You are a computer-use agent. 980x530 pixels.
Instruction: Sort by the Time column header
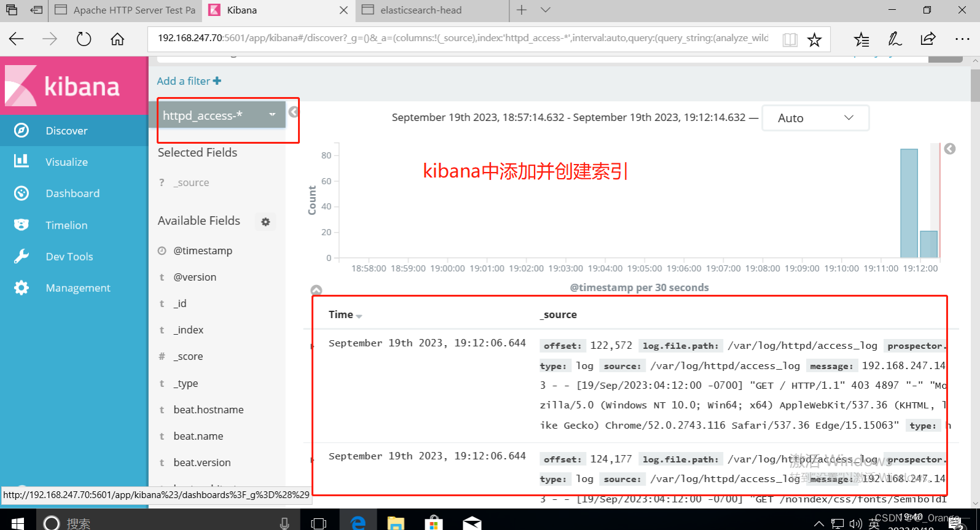345,314
